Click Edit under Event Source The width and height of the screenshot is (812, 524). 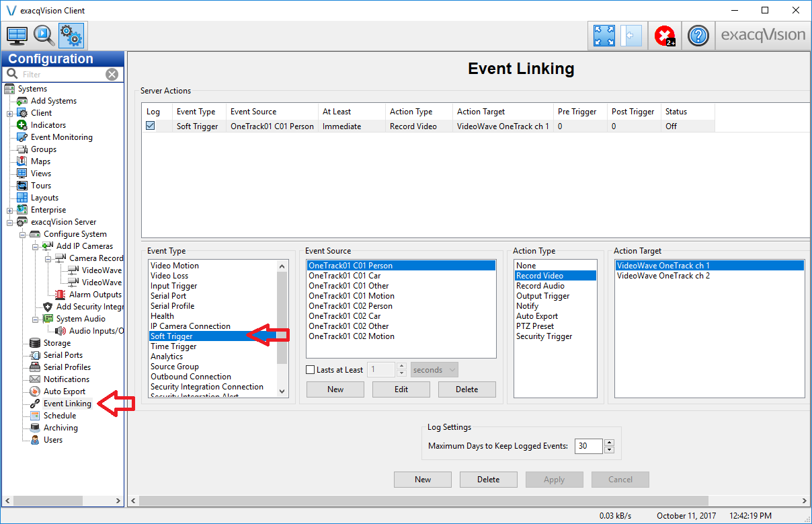tap(401, 389)
